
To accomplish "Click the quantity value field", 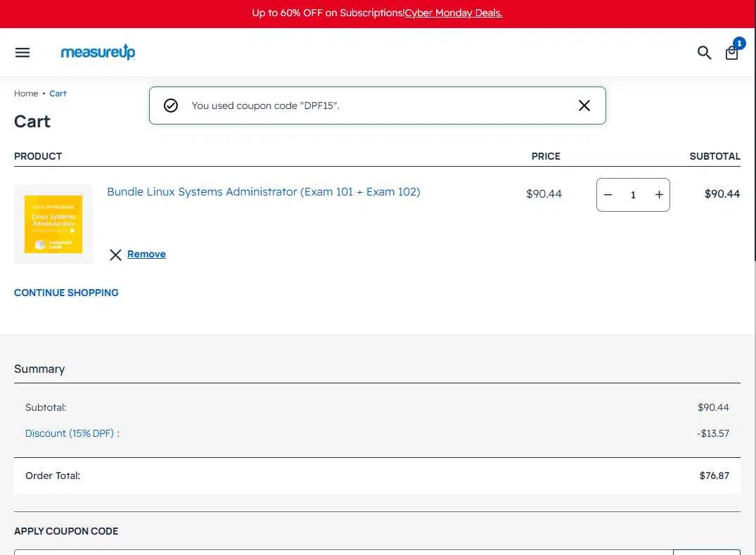I will click(633, 195).
